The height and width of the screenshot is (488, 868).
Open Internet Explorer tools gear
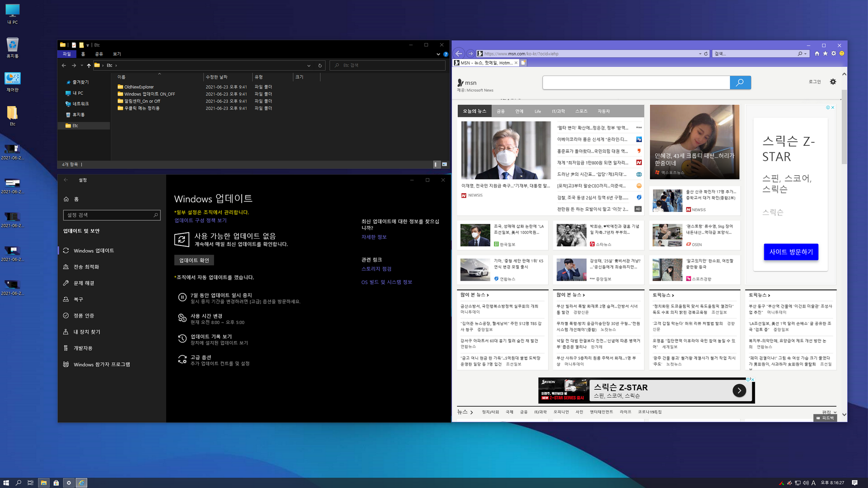click(x=834, y=54)
